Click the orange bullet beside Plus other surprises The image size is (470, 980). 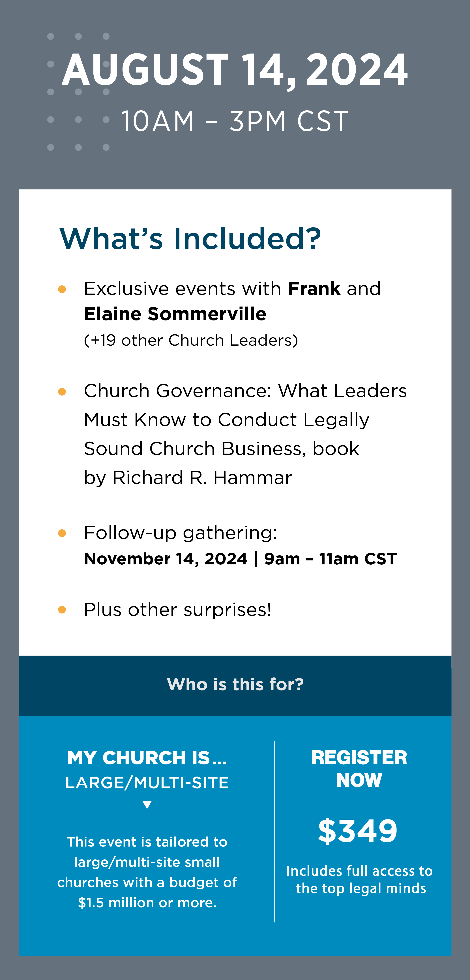[x=62, y=610]
